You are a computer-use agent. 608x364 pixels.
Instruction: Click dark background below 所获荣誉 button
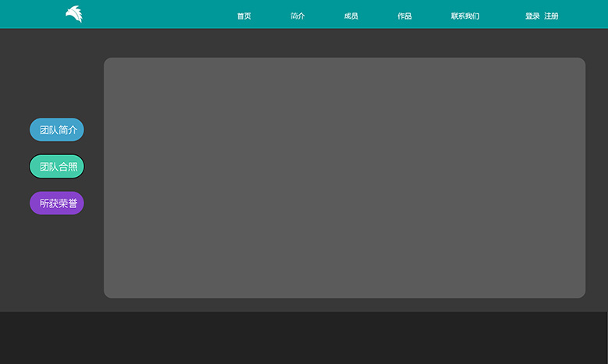coord(57,257)
